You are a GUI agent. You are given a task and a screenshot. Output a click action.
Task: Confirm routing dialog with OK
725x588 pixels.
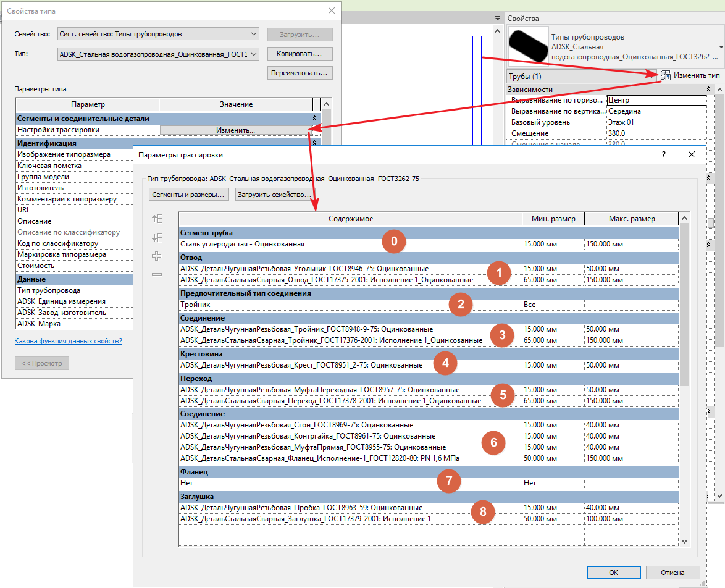pyautogui.click(x=614, y=573)
